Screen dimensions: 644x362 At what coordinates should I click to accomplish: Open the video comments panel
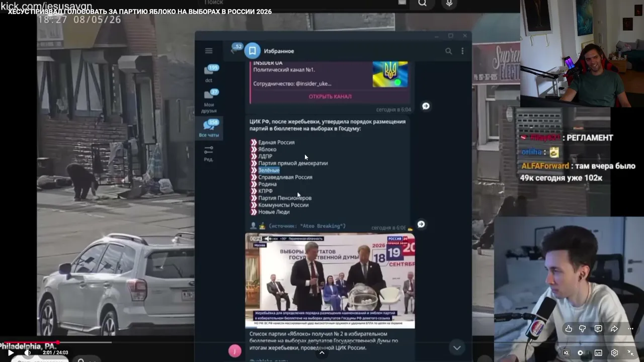coord(598,329)
